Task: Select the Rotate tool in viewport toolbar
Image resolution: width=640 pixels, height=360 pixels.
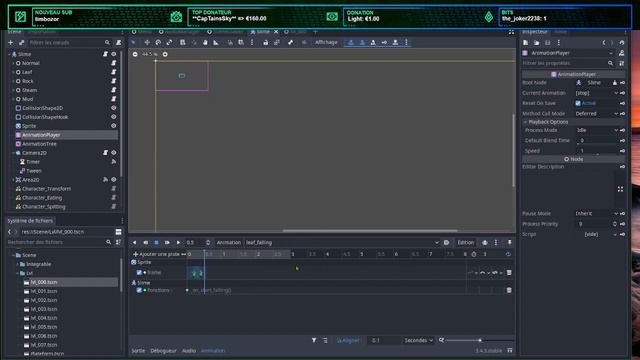Action: 158,42
